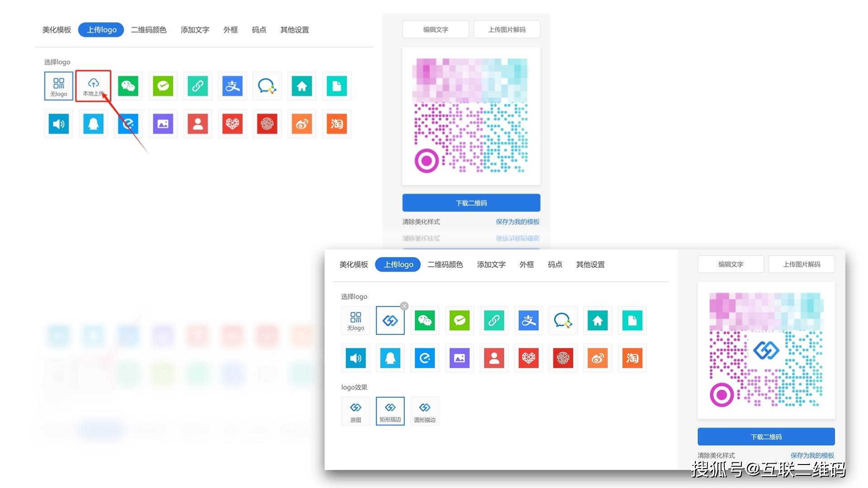This screenshot has height=488, width=868.
Task: Click 清除美化样式 link in upper panel
Action: point(421,222)
